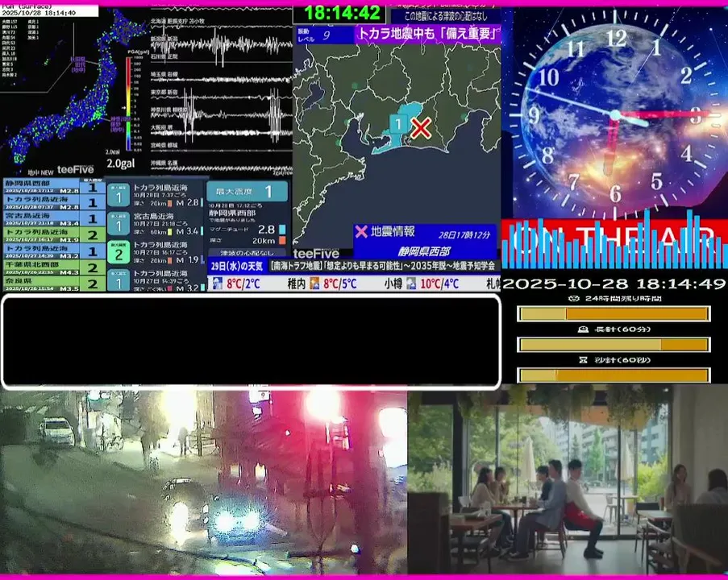Click the large 2.0gal reading
The image size is (728, 580).
(x=121, y=164)
